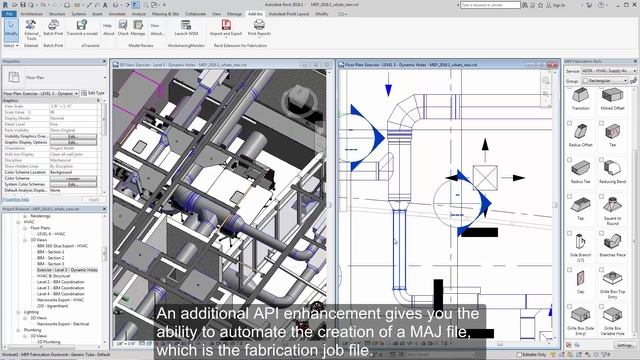Tick the Breeches Piece part checkbox

(602, 233)
